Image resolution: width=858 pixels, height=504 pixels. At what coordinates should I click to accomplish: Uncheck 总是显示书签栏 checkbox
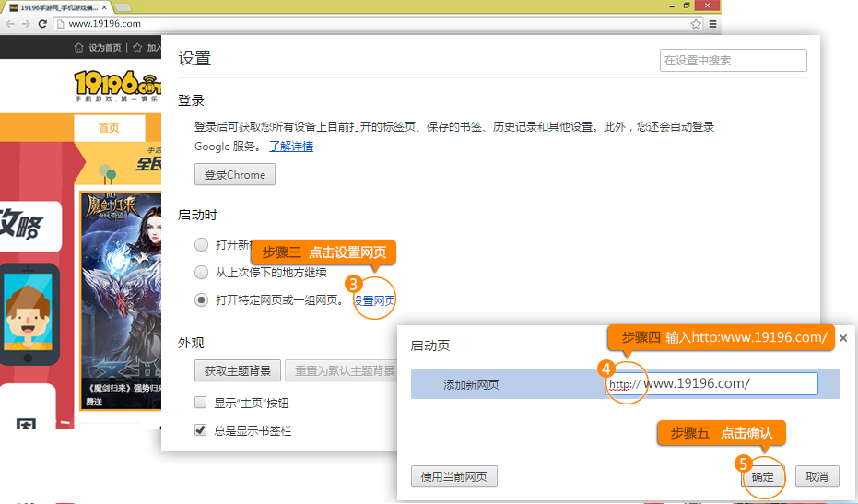pos(201,430)
